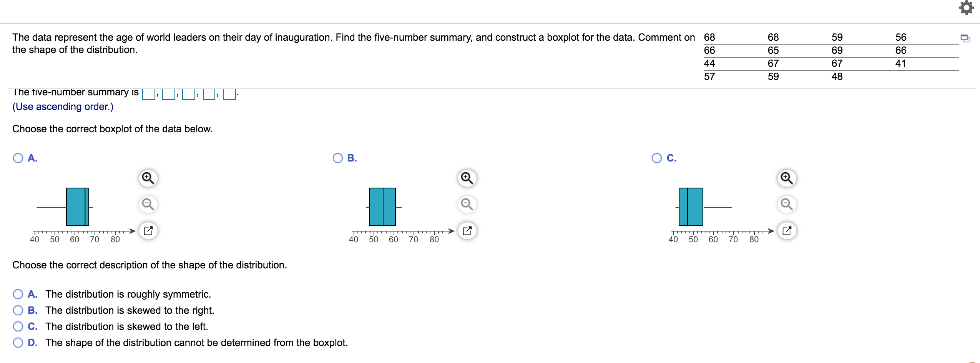Click the zoom-out magnifier for boxplot A

pyautogui.click(x=148, y=204)
